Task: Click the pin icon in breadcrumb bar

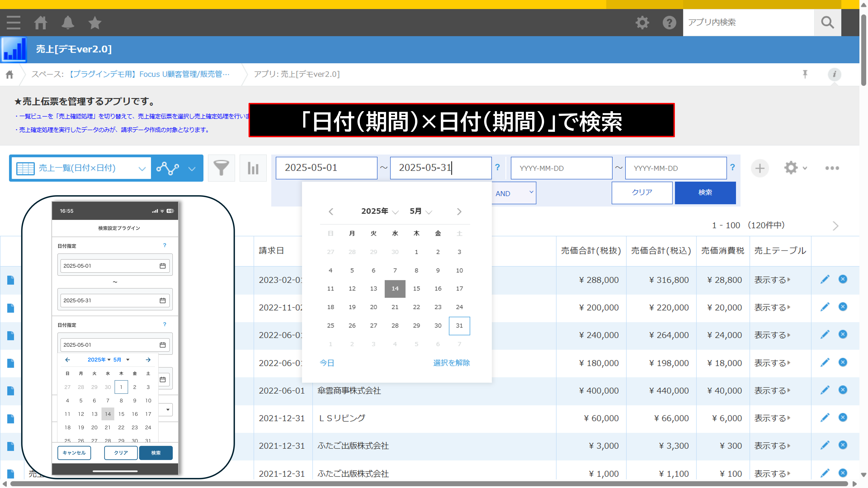Action: tap(805, 74)
